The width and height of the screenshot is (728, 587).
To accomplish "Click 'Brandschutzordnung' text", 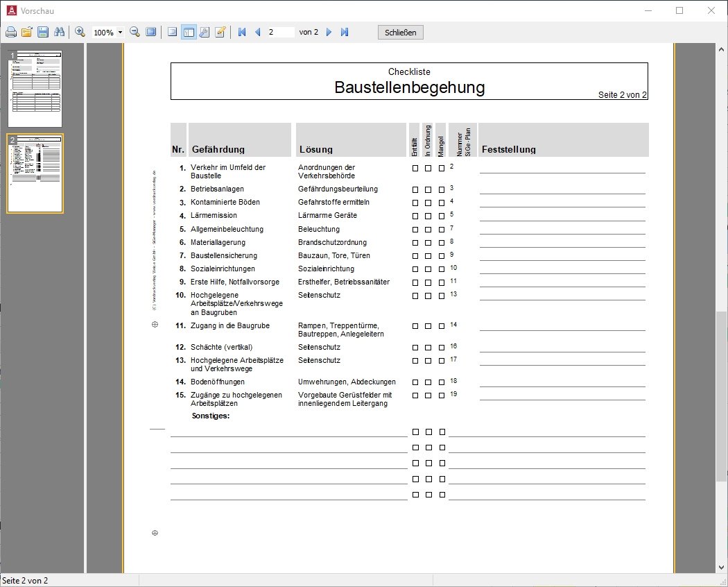I will [332, 243].
